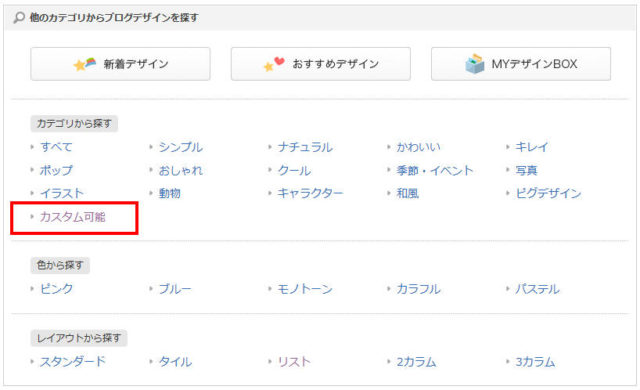640x390 pixels.
Task: Go to the クール category
Action: point(294,170)
